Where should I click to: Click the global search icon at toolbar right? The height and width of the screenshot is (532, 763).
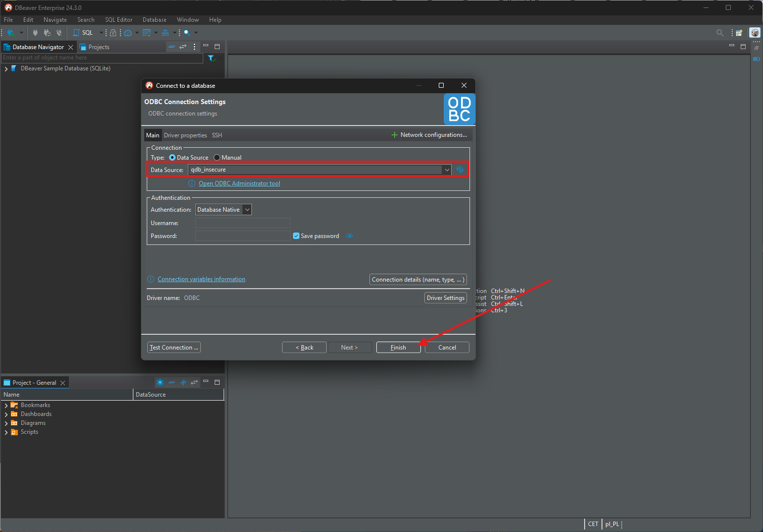(x=720, y=33)
